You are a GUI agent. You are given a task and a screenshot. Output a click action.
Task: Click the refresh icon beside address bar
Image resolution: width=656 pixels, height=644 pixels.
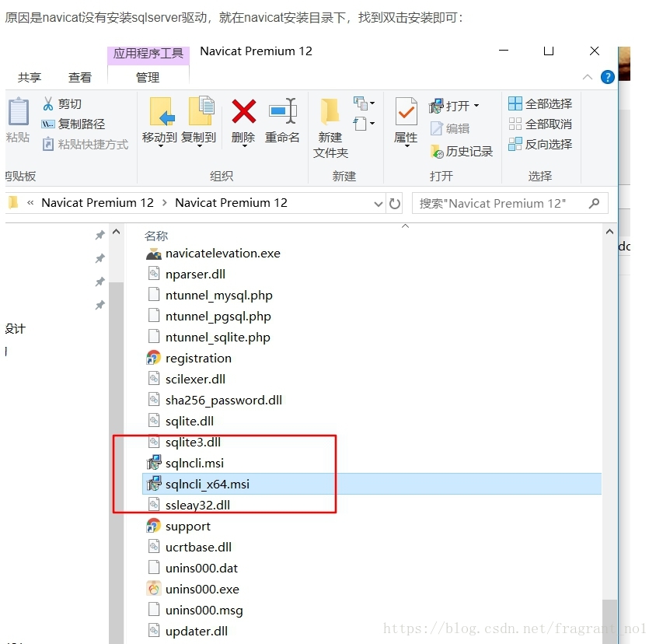(395, 204)
